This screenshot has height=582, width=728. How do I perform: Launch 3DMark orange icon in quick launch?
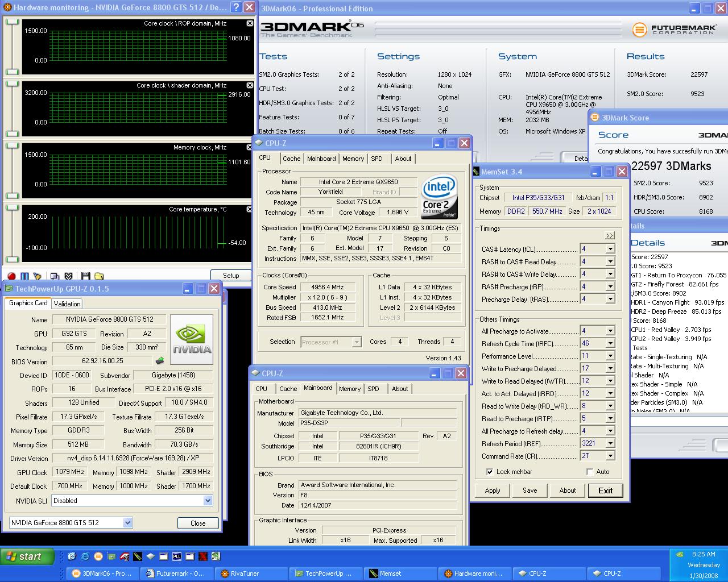(98, 556)
